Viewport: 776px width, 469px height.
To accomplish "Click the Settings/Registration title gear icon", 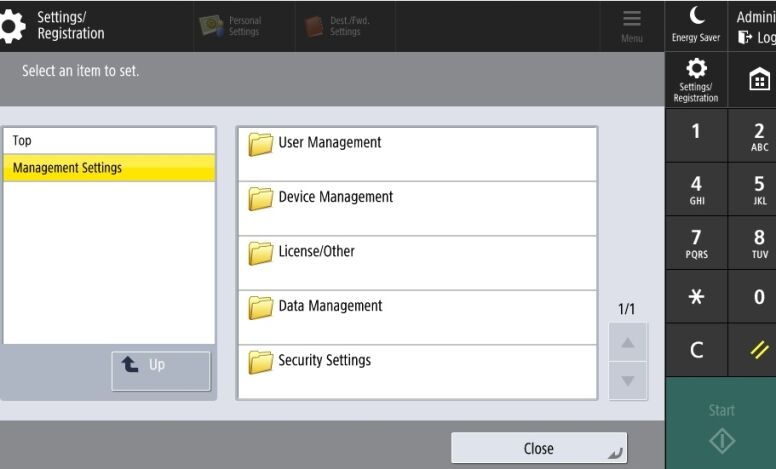I will 12,27.
